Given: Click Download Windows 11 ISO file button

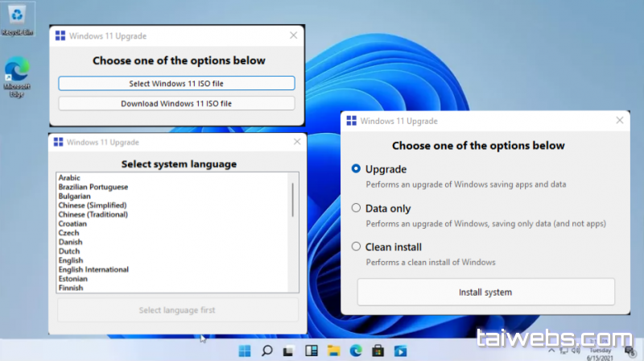Looking at the screenshot, I should tap(176, 103).
